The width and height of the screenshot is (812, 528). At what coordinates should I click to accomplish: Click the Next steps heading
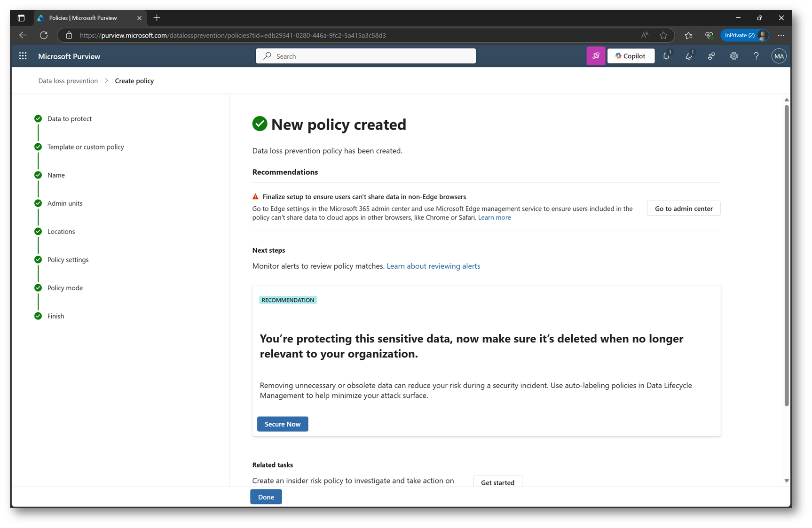[x=268, y=250]
